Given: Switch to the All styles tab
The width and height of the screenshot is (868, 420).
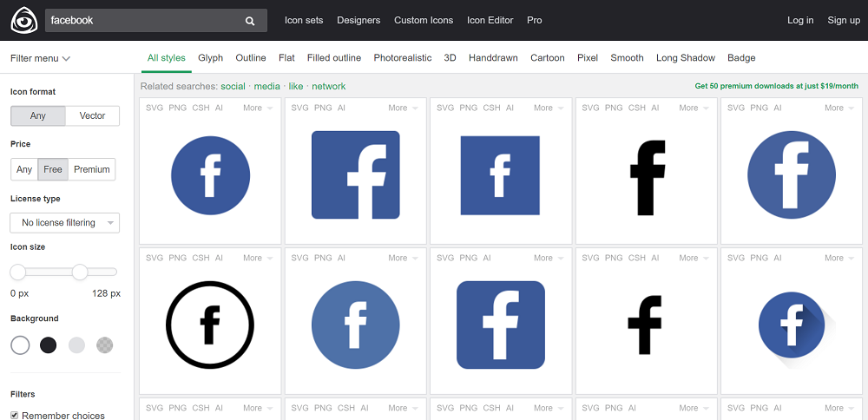Looking at the screenshot, I should click(x=166, y=57).
